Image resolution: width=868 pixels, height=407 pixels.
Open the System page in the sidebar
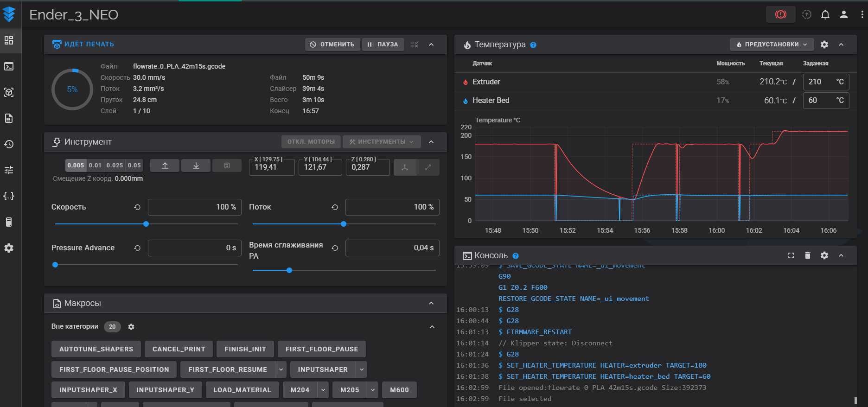tap(9, 222)
